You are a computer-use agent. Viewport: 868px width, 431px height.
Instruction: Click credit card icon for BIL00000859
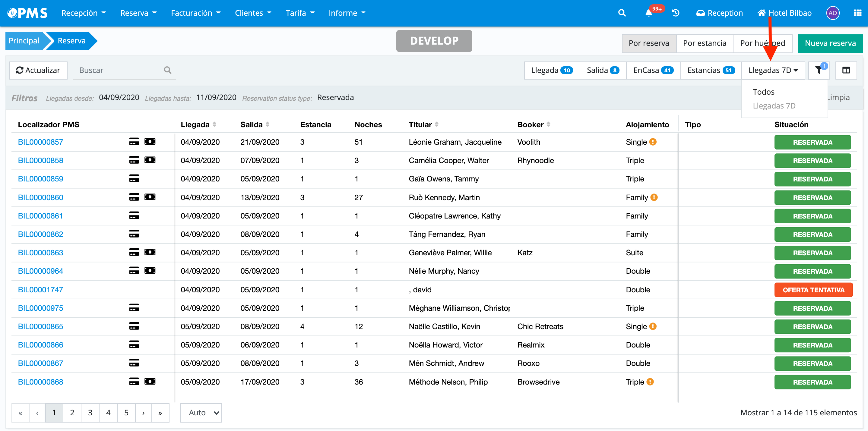(134, 178)
